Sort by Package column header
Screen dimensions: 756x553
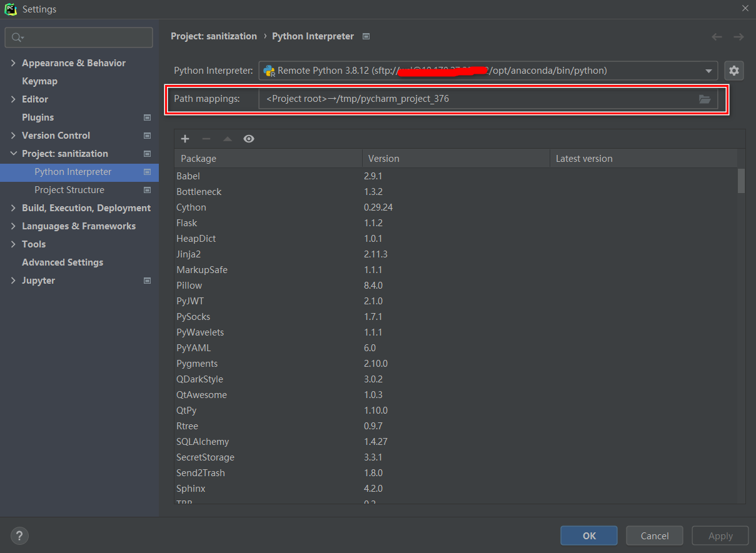point(268,159)
